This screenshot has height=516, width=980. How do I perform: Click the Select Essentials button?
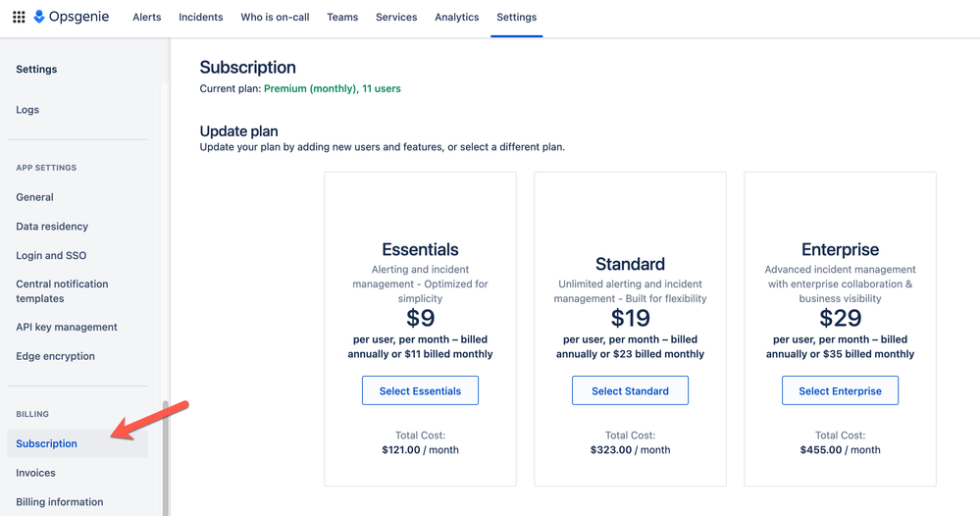pos(420,390)
